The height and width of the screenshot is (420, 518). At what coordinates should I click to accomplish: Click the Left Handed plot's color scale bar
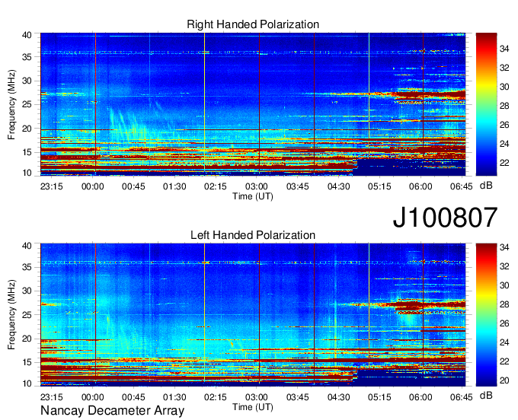[x=486, y=315]
